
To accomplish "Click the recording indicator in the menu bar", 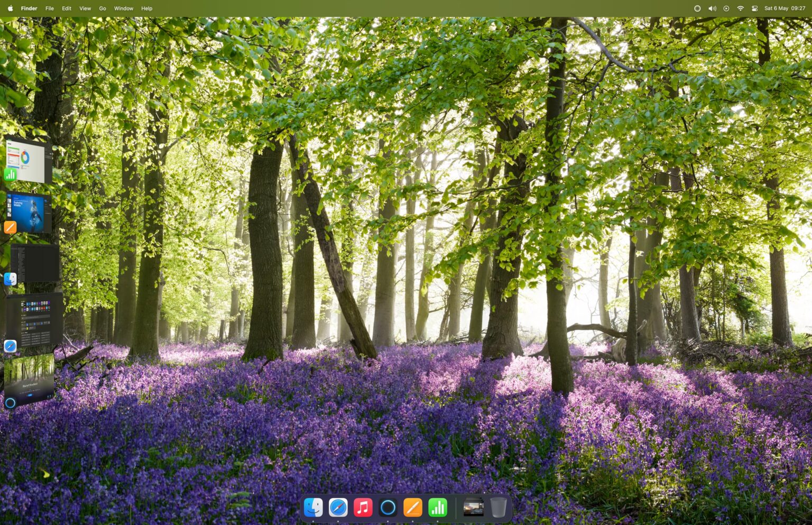I will pyautogui.click(x=697, y=8).
